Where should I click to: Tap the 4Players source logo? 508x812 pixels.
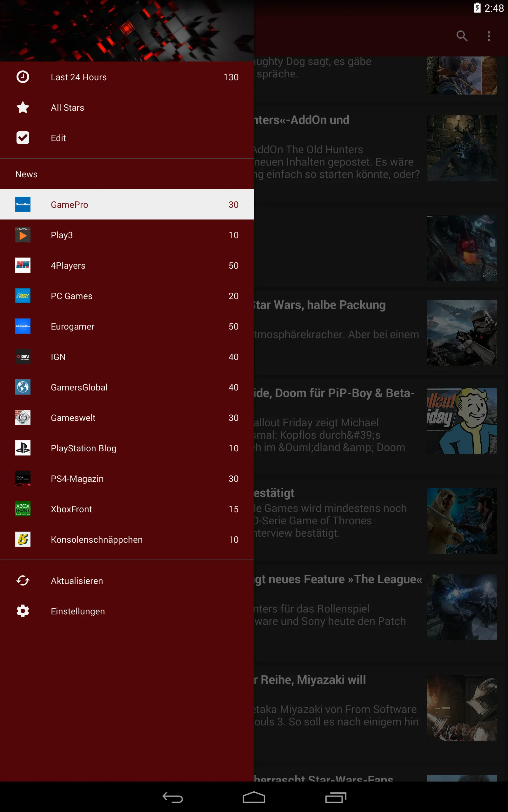pyautogui.click(x=23, y=265)
